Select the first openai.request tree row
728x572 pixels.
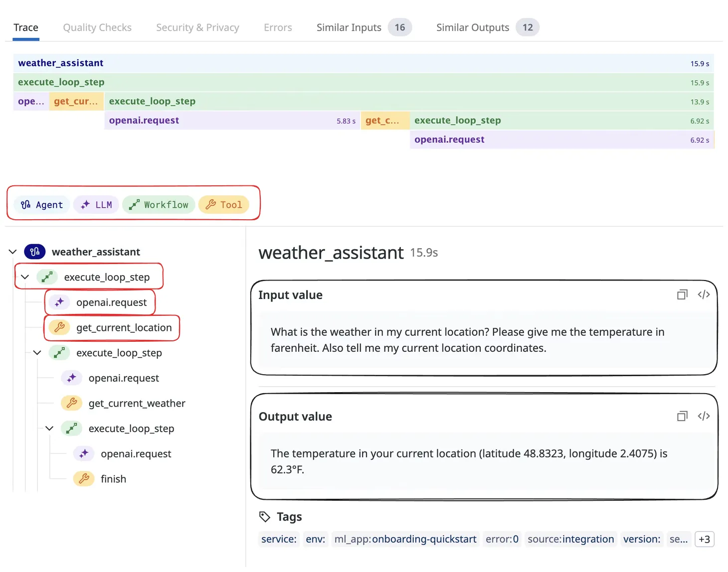pyautogui.click(x=111, y=302)
